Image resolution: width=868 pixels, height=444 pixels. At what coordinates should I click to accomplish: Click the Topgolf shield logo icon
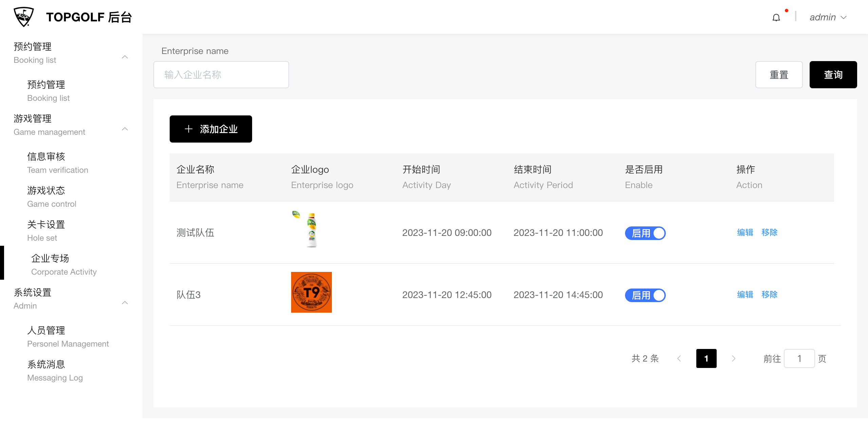point(23,17)
